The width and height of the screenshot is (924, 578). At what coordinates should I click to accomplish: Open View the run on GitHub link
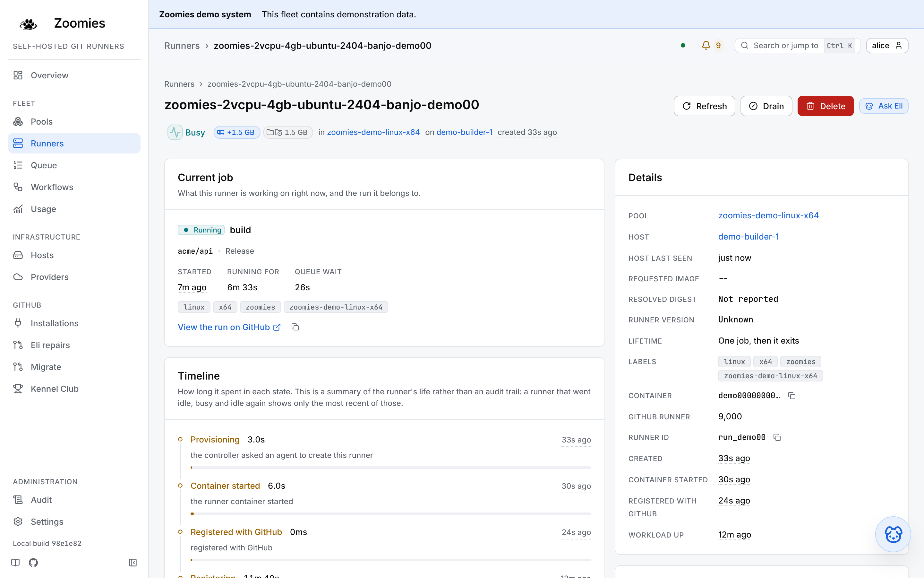pos(229,327)
